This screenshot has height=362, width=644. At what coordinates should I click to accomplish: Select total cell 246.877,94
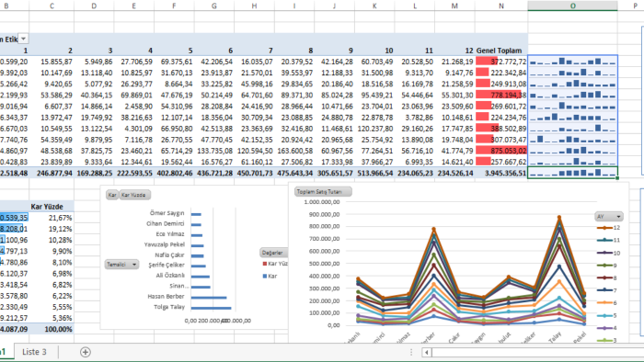[52, 173]
